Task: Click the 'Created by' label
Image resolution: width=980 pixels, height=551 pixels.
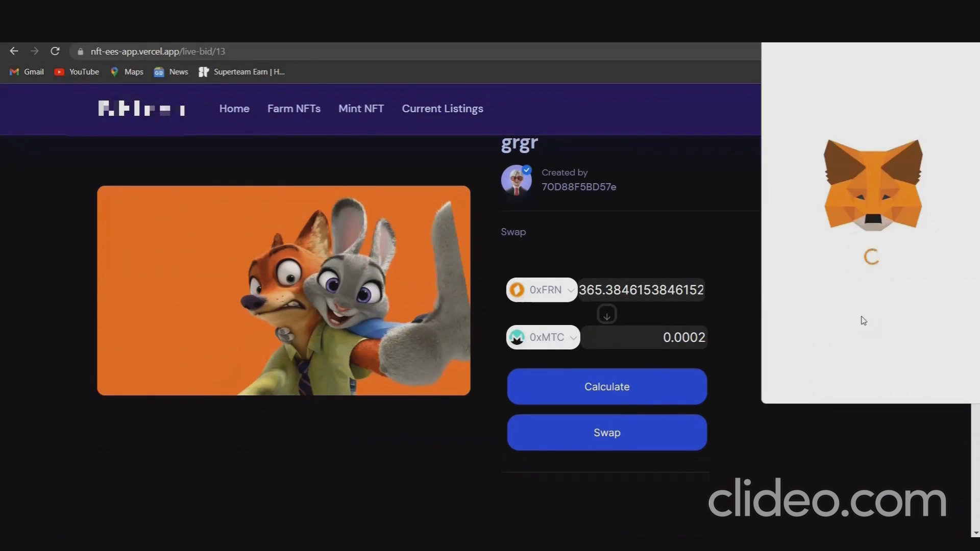Action: [565, 172]
